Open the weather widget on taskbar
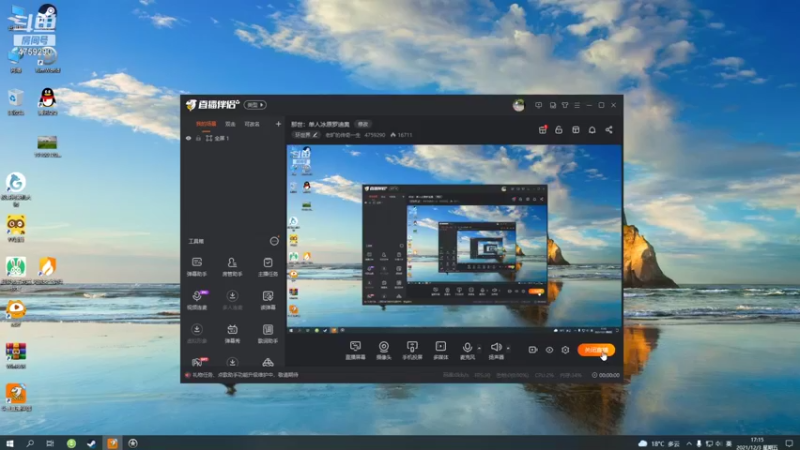This screenshot has width=800, height=450. 659,444
